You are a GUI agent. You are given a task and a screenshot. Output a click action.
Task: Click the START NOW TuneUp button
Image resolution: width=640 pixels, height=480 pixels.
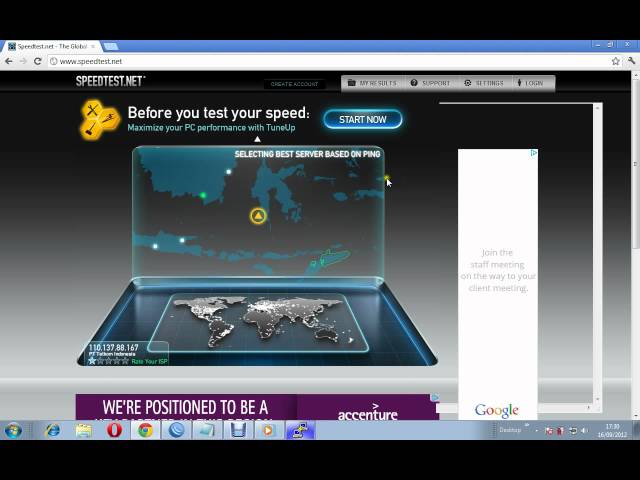[x=362, y=120]
